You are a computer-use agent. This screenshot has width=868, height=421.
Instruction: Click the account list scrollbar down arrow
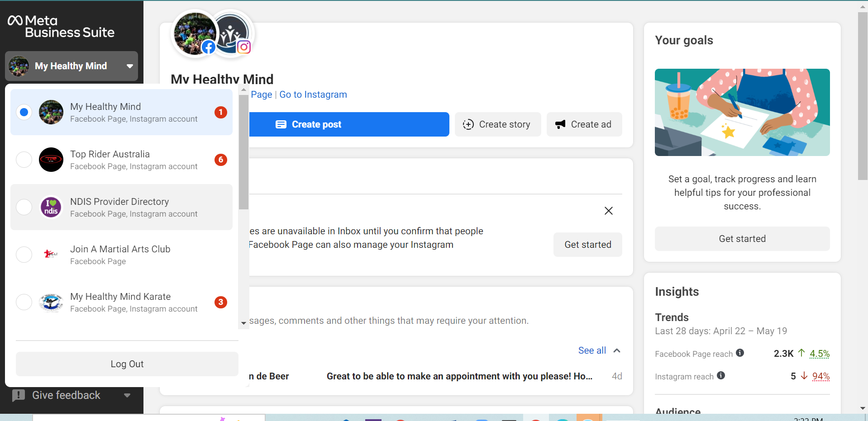pyautogui.click(x=243, y=323)
